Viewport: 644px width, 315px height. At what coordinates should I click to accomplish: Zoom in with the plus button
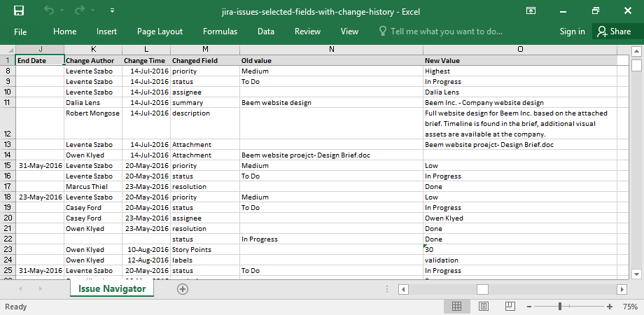pos(610,307)
